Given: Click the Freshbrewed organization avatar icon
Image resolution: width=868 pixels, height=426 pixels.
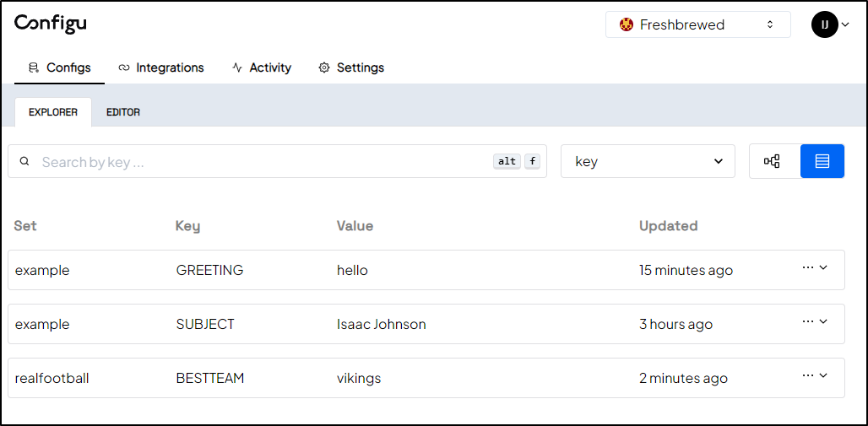Looking at the screenshot, I should click(x=626, y=24).
